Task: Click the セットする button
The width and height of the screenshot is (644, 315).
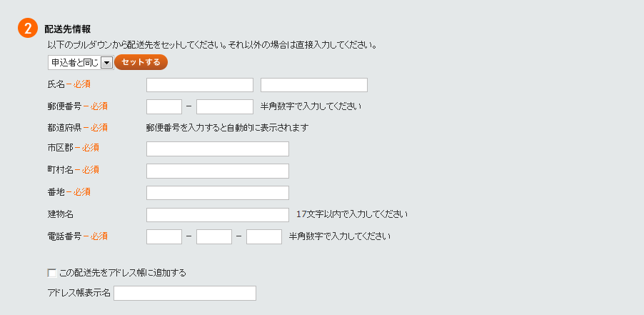Action: (141, 62)
